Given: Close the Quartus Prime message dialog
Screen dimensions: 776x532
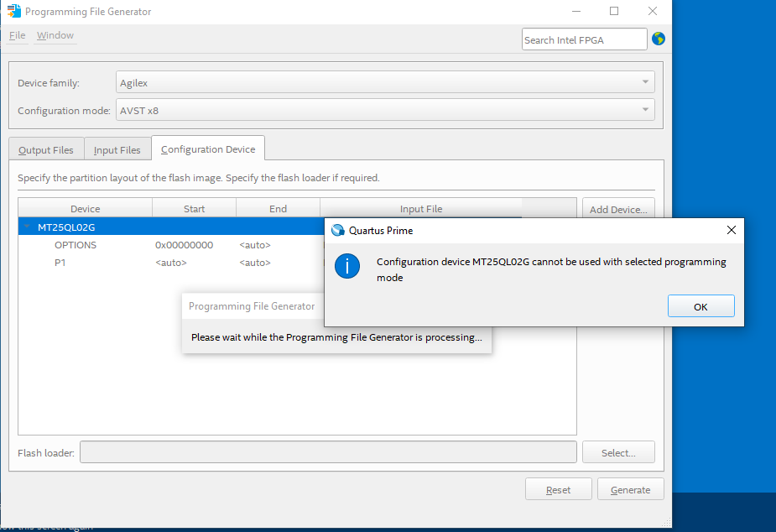Looking at the screenshot, I should pos(731,230).
